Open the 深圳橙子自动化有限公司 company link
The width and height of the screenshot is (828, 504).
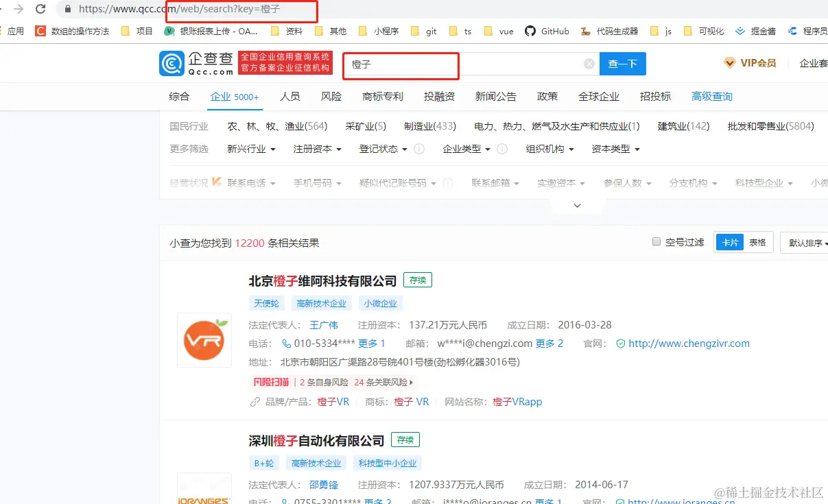point(316,440)
